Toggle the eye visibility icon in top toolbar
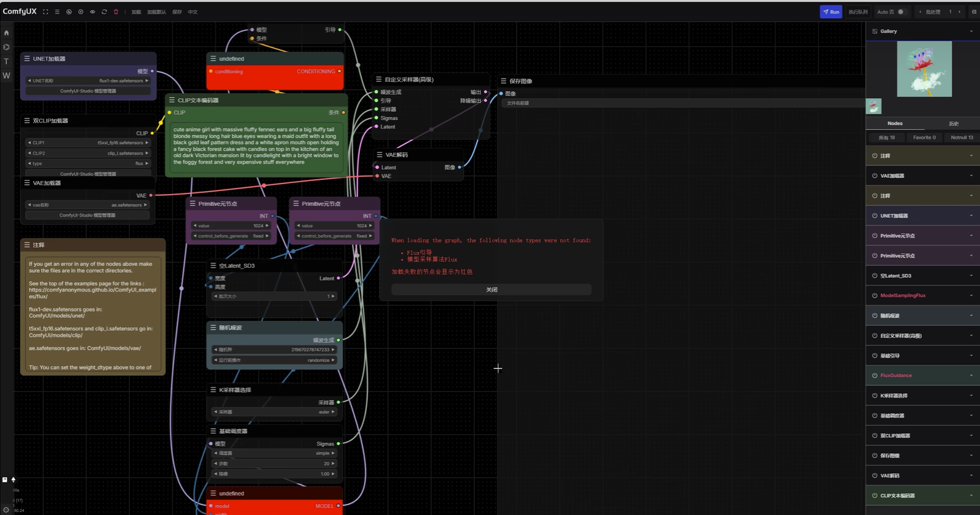 tap(92, 12)
